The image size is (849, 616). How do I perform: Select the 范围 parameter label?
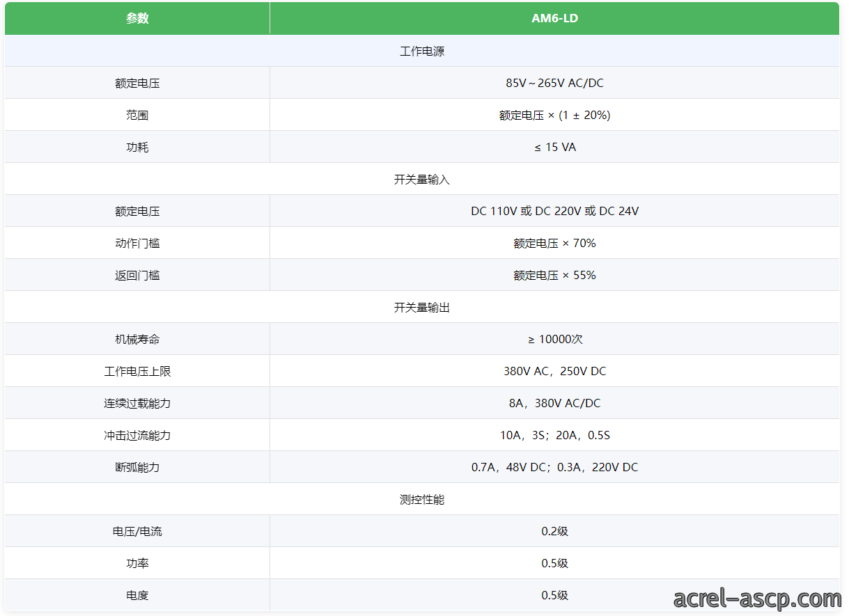[x=137, y=115]
